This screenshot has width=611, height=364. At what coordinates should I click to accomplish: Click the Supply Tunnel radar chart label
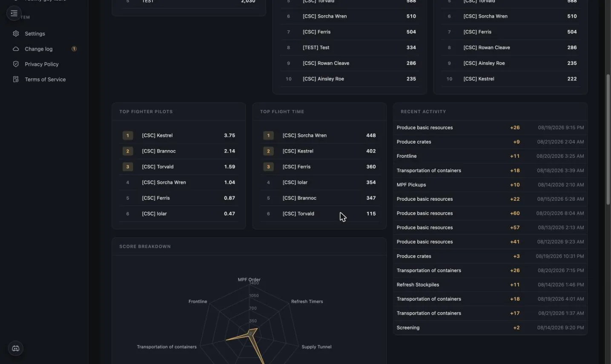pyautogui.click(x=316, y=347)
